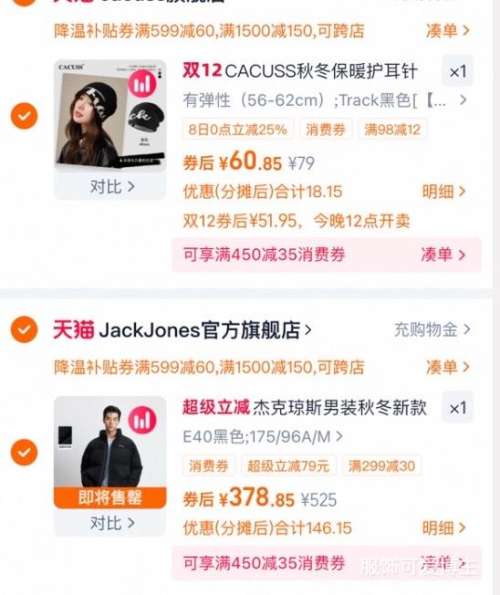Screen dimensions: 500x595
Task: Click 凑单 in hat 满450减35 coupon bar
Action: [x=443, y=255]
